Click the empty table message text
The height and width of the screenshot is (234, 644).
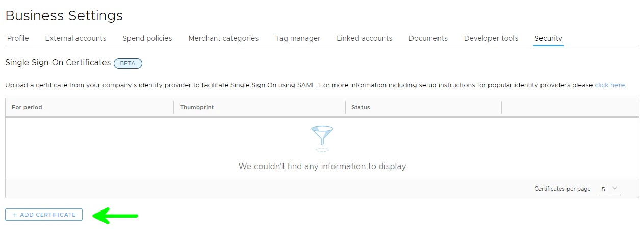(322, 166)
